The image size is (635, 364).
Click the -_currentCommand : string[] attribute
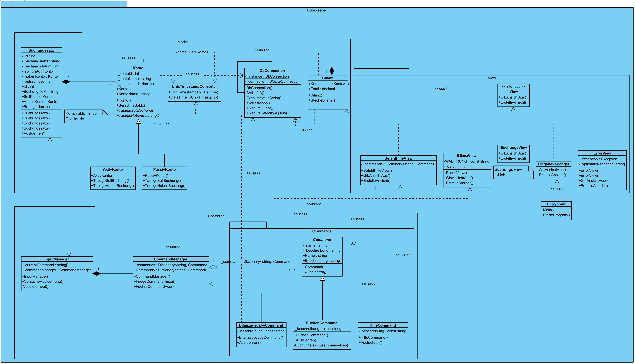tap(45, 265)
